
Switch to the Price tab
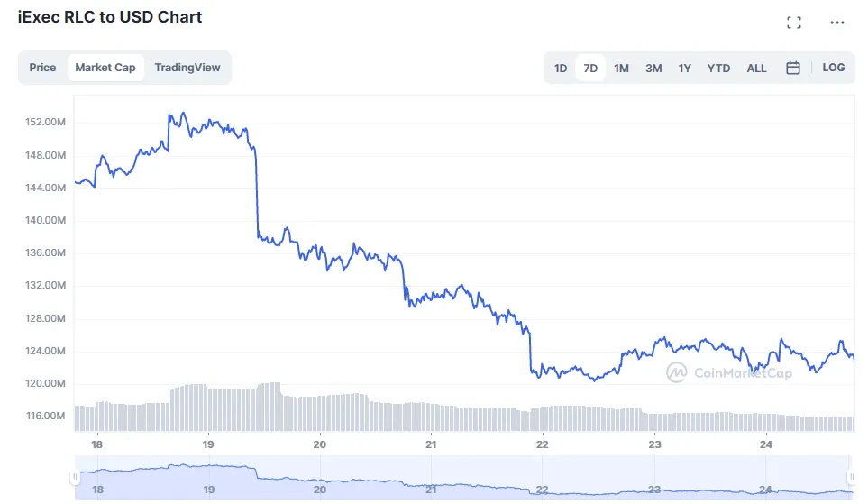[42, 68]
